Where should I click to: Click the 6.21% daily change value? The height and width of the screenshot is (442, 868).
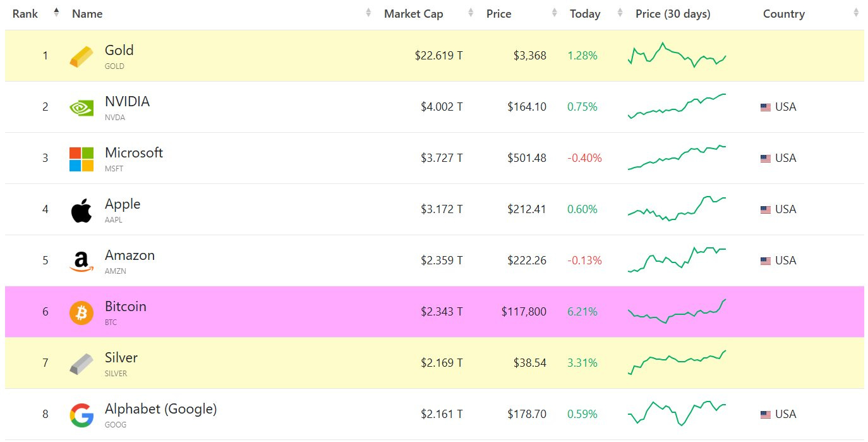(582, 312)
